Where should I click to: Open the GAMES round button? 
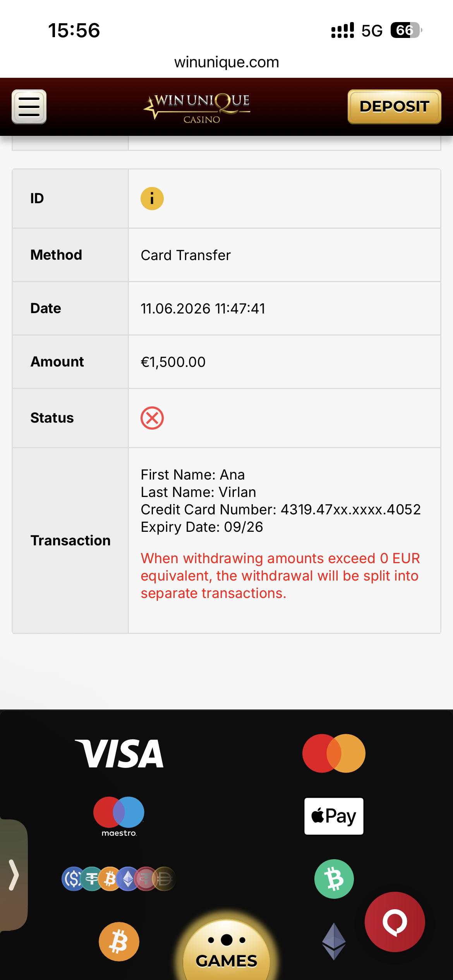coord(226,950)
